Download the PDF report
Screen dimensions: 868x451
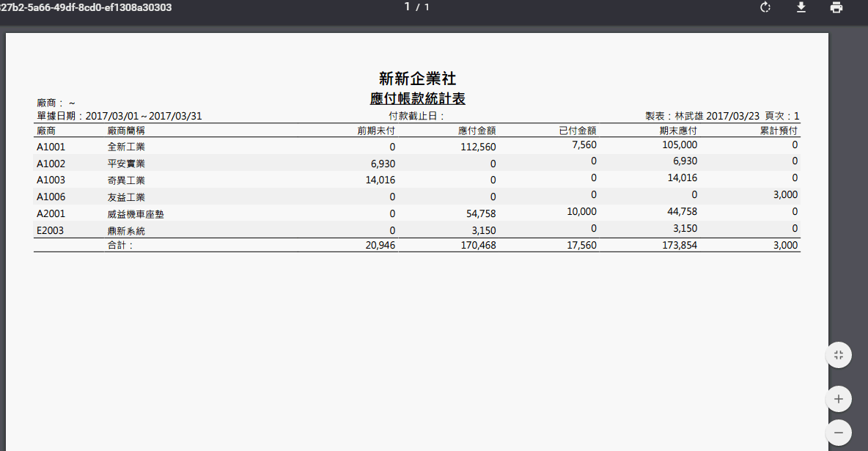pos(801,7)
